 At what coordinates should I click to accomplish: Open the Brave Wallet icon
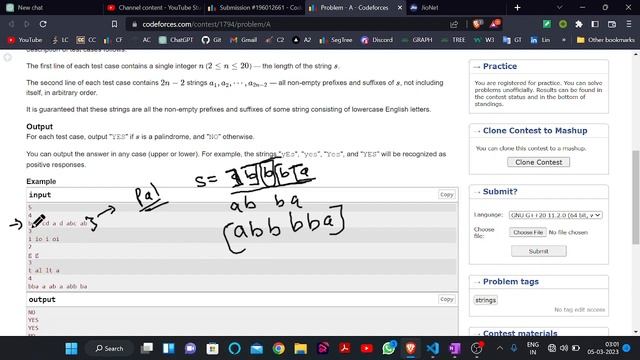611,24
